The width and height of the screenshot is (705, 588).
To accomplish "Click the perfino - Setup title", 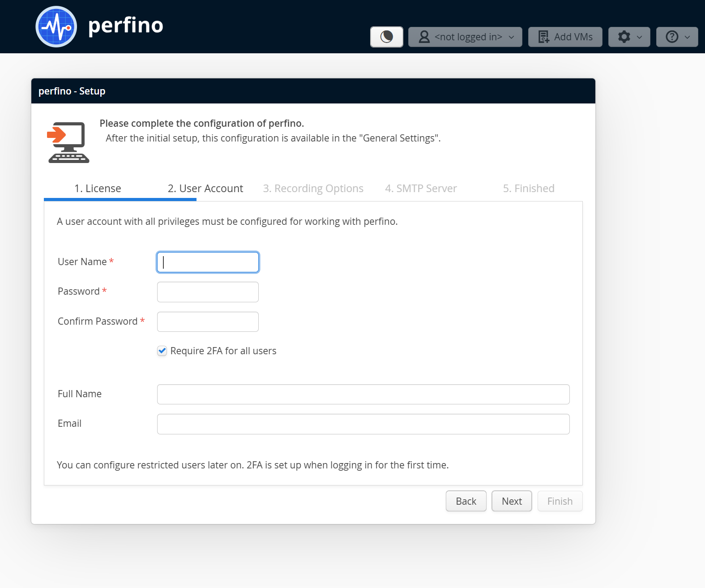I will coord(72,91).
